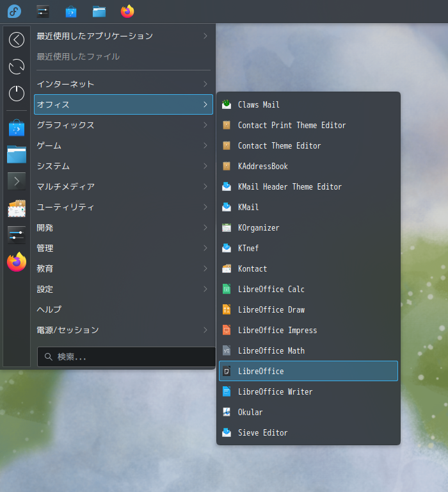
Task: Click the LibreOffice Draw icon
Action: click(x=227, y=309)
